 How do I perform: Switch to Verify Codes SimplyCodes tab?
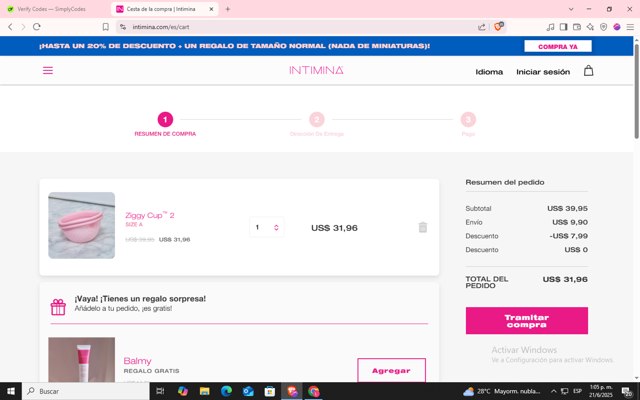[x=53, y=9]
